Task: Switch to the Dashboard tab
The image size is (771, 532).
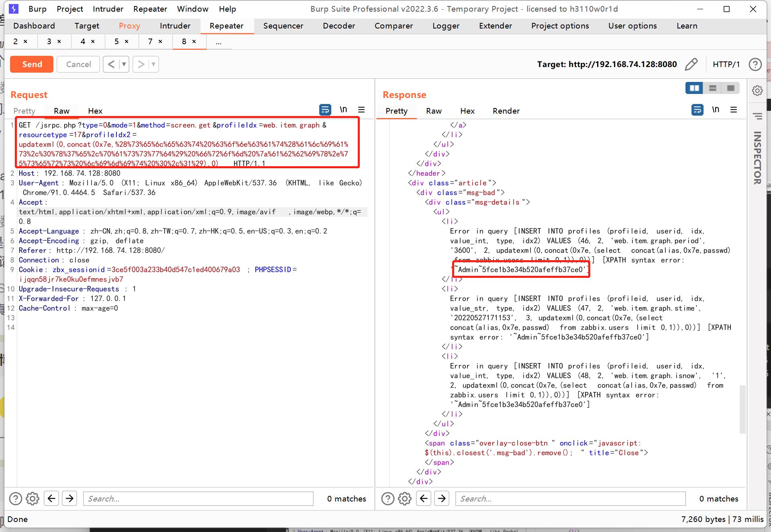Action: click(34, 26)
